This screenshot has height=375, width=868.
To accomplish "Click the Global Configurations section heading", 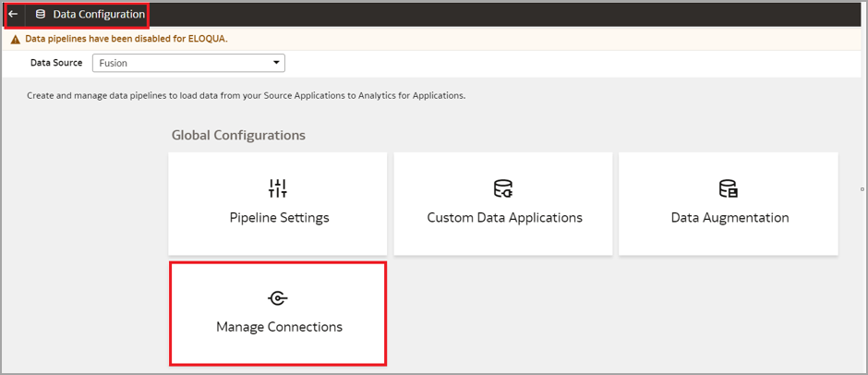I will point(238,135).
